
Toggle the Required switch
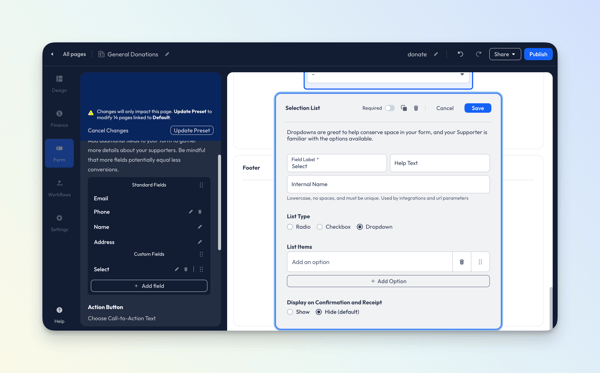390,108
